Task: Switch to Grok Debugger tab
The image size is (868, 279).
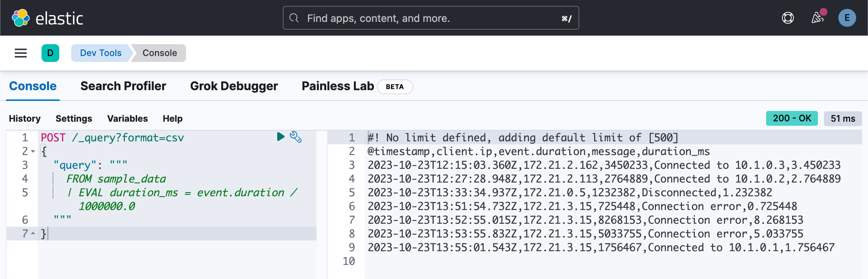Action: click(234, 86)
